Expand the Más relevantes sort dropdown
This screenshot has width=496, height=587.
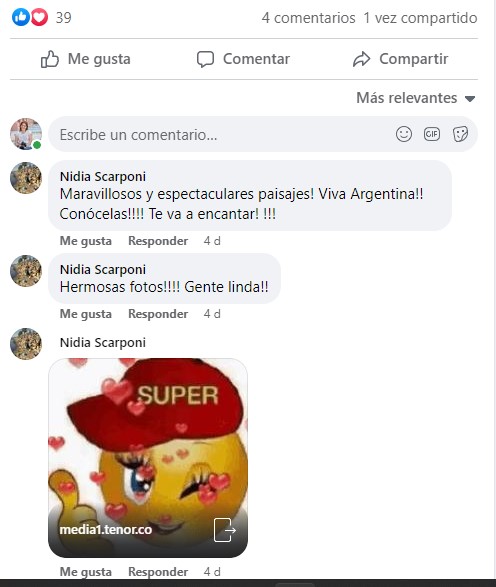(416, 98)
